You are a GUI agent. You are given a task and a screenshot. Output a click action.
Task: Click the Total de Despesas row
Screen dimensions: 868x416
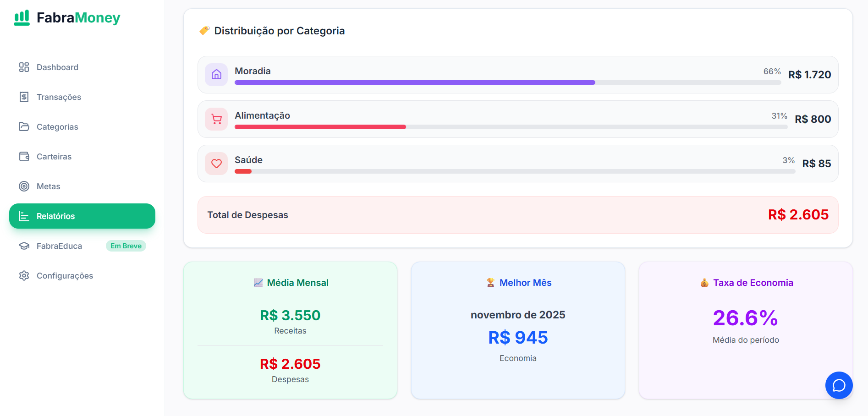tap(518, 215)
